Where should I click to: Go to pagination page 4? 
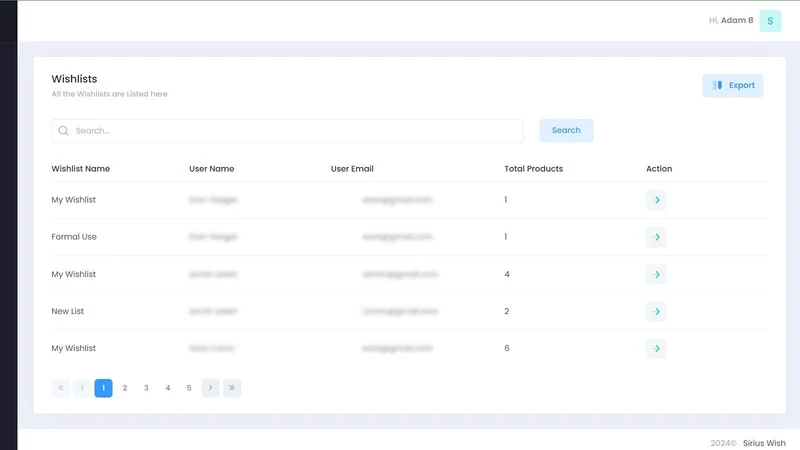pyautogui.click(x=167, y=388)
